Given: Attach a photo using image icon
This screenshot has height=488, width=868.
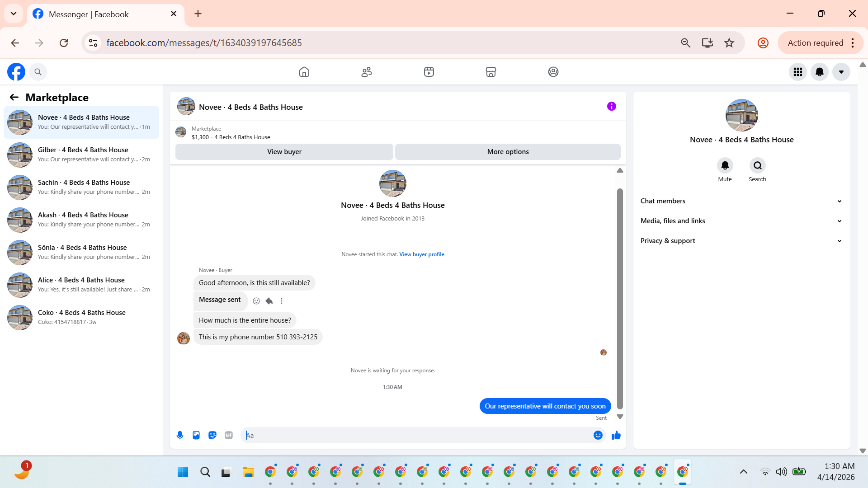Looking at the screenshot, I should coord(196,435).
